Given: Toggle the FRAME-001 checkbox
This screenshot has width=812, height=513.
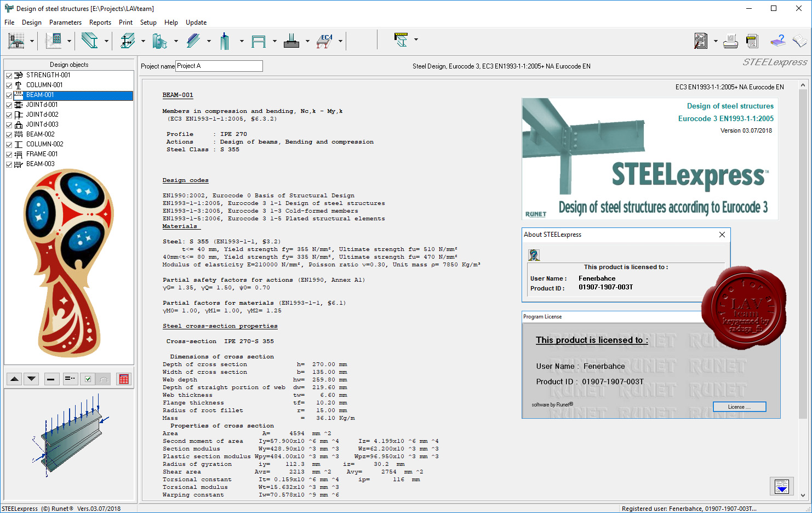Looking at the screenshot, I should [9, 155].
